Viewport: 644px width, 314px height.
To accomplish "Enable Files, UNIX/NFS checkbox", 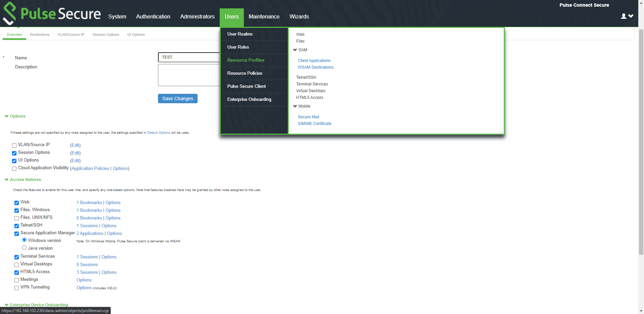I will point(16,218).
